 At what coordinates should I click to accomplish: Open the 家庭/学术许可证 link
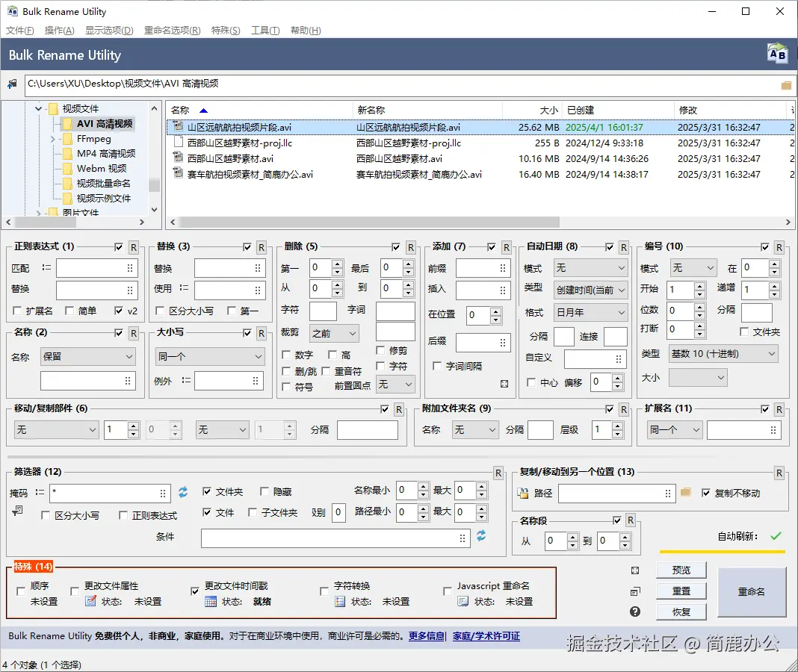(486, 636)
